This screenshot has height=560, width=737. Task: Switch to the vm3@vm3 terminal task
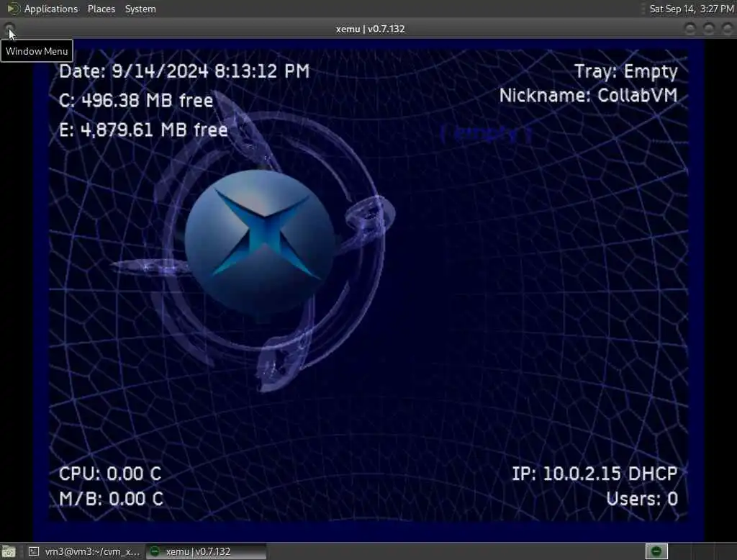84,551
